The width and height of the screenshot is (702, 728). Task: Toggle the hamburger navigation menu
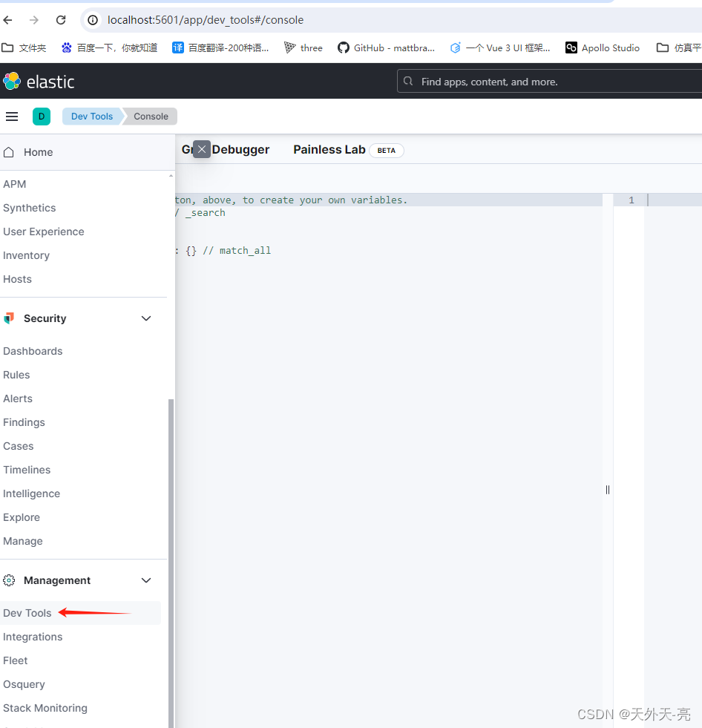tap(12, 117)
